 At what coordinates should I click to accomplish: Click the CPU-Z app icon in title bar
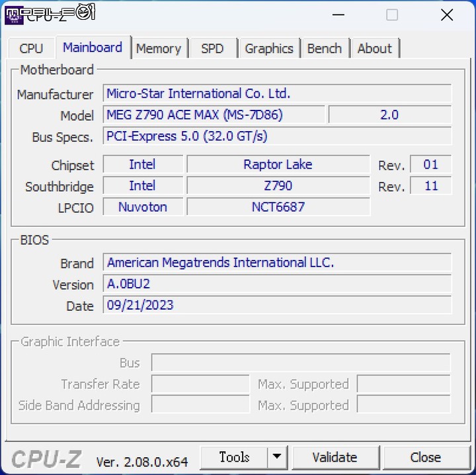[x=14, y=15]
